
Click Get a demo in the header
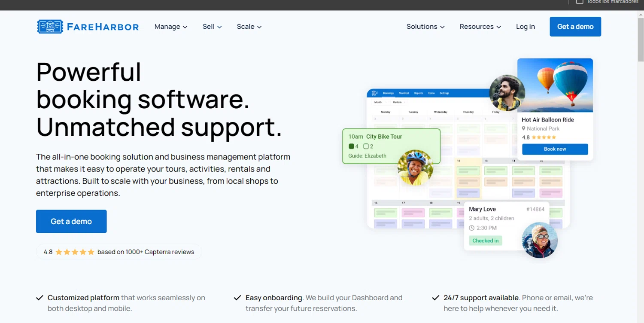575,27
